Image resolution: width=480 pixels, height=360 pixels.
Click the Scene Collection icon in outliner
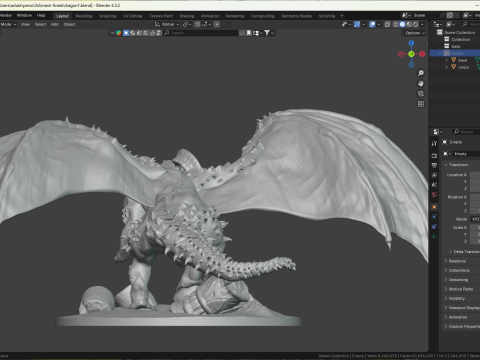440,32
